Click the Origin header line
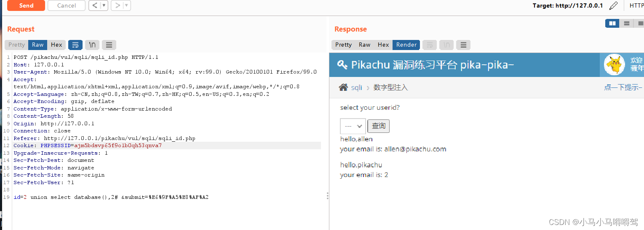Viewport: 644px width, 230px height. [x=54, y=124]
